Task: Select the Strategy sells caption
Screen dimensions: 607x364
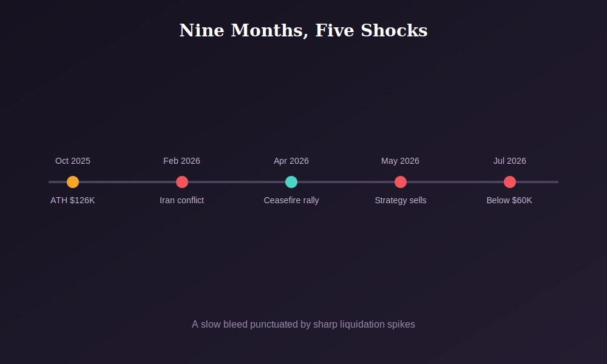Action: click(401, 200)
